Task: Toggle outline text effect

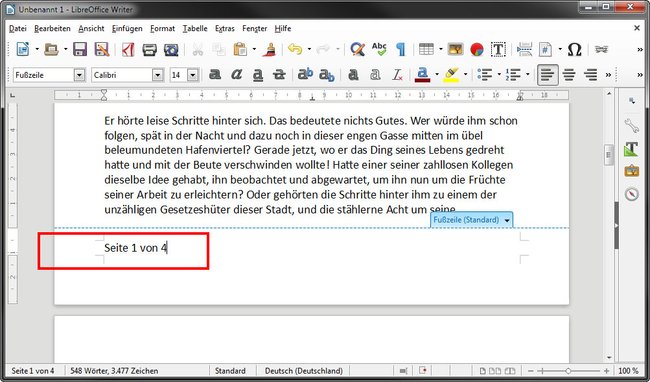Action: [x=375, y=75]
